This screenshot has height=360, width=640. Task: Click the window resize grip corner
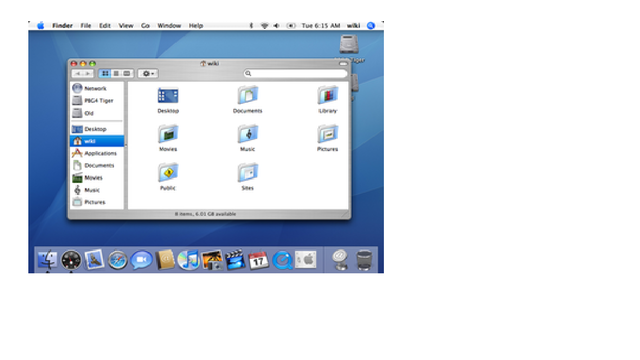tap(346, 214)
